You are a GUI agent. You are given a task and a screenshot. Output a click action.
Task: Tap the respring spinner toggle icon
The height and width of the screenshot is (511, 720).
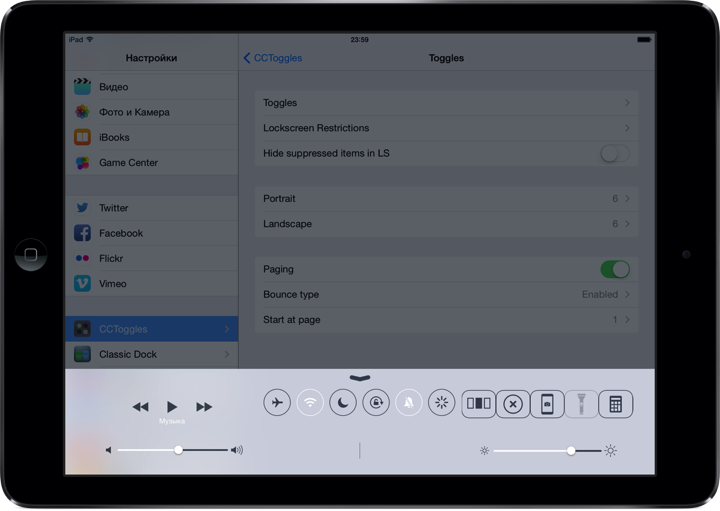click(442, 403)
